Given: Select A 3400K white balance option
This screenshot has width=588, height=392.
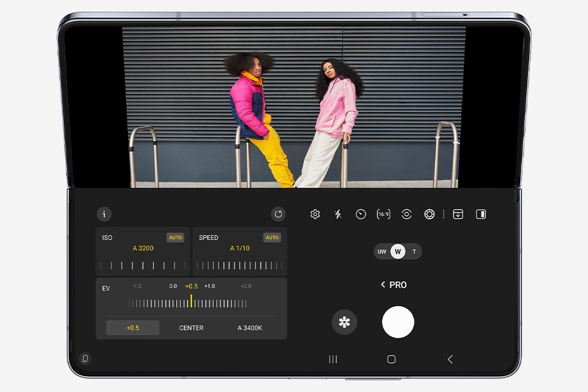Looking at the screenshot, I should 250,328.
